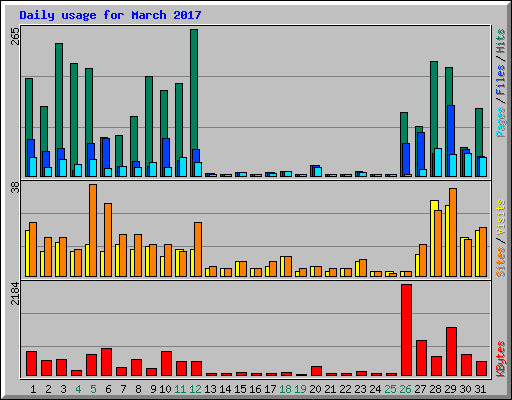Click the 265 axis value for Hits
Image resolution: width=512 pixels, height=400 pixels.
(15, 36)
